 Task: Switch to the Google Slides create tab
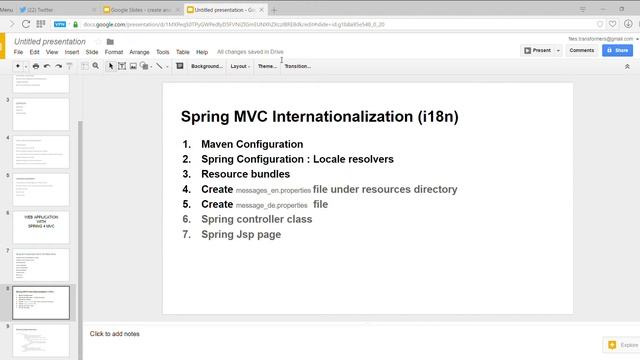141,10
